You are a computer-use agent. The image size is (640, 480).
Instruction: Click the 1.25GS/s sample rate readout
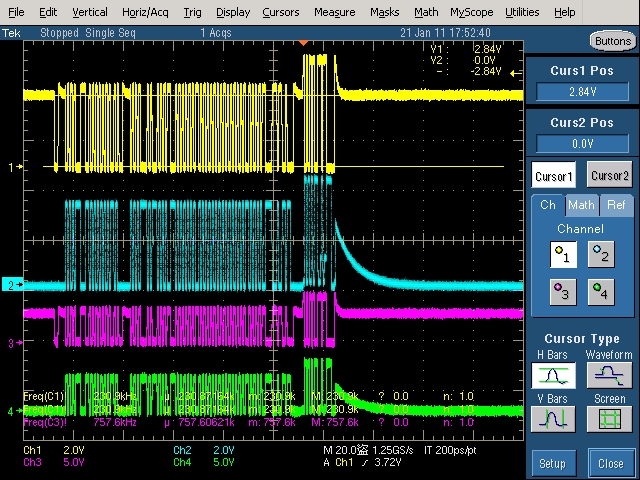pos(393,450)
